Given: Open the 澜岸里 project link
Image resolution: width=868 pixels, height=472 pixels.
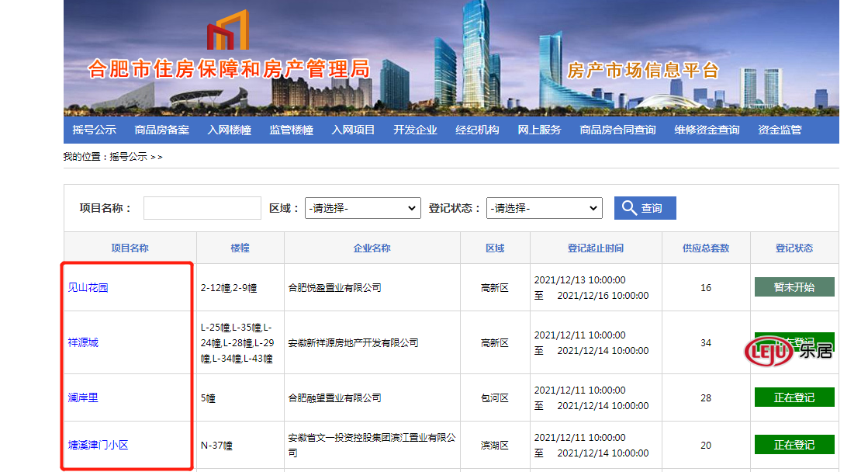Looking at the screenshot, I should (x=83, y=397).
